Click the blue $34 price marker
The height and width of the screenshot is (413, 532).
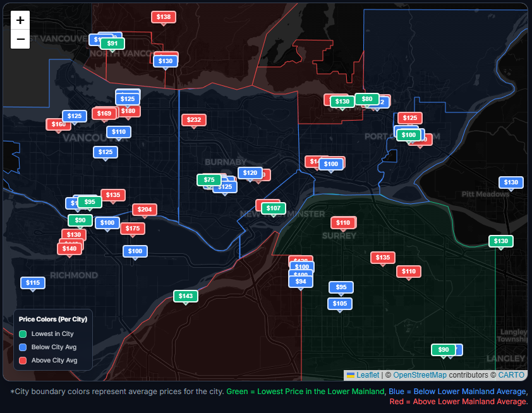point(301,282)
